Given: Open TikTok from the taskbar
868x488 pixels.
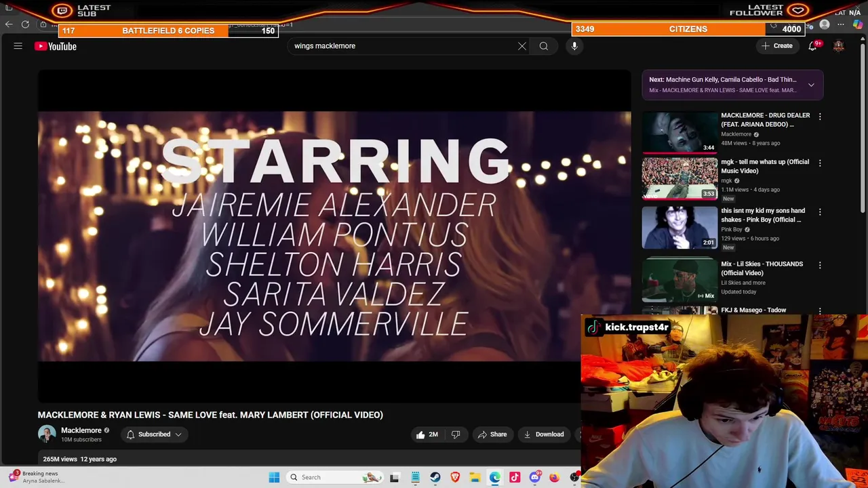Looking at the screenshot, I should click(515, 477).
